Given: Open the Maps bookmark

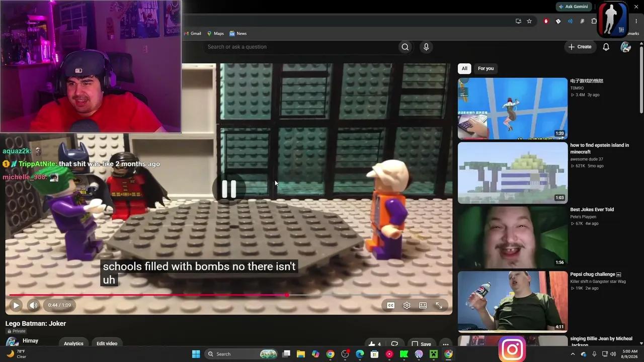Looking at the screenshot, I should coord(215,34).
